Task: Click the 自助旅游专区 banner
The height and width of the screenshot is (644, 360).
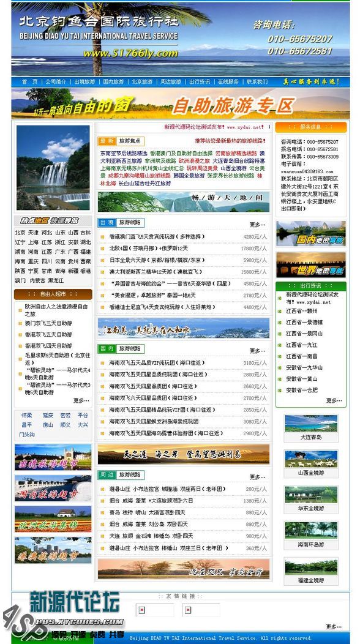Action: [x=181, y=104]
